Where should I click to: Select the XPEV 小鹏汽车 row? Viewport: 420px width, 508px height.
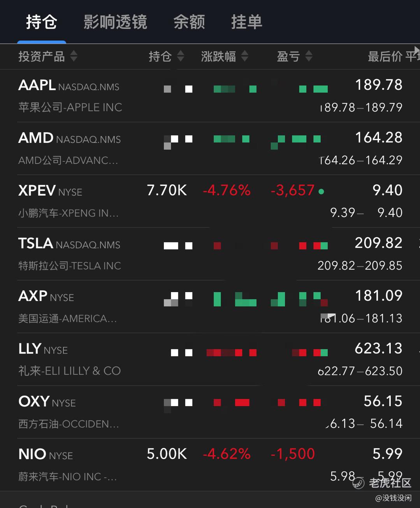(210, 201)
